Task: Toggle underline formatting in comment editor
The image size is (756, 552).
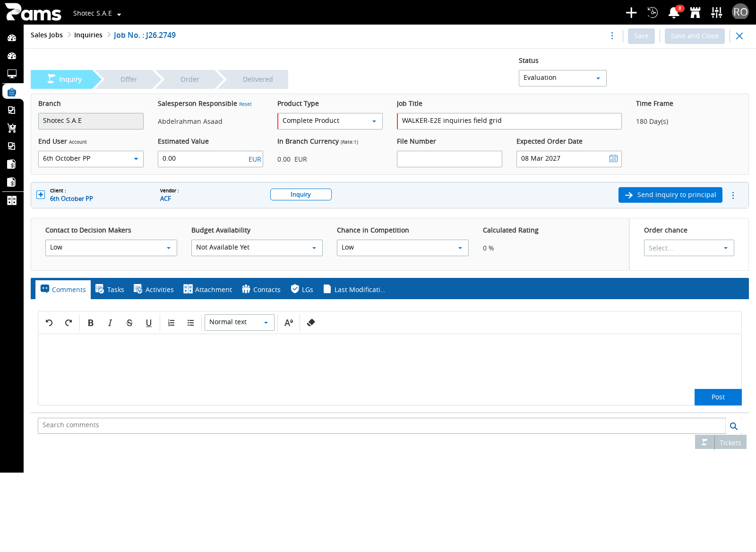Action: coord(149,323)
